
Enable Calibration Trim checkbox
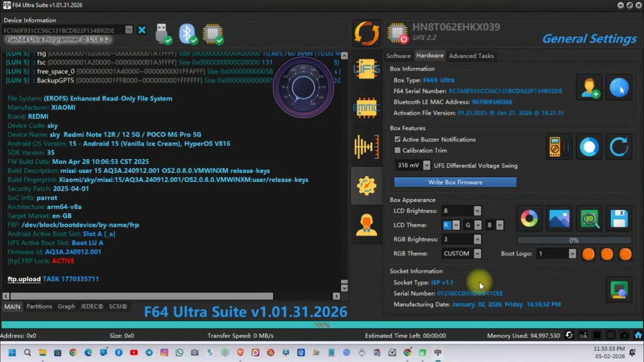(x=397, y=150)
